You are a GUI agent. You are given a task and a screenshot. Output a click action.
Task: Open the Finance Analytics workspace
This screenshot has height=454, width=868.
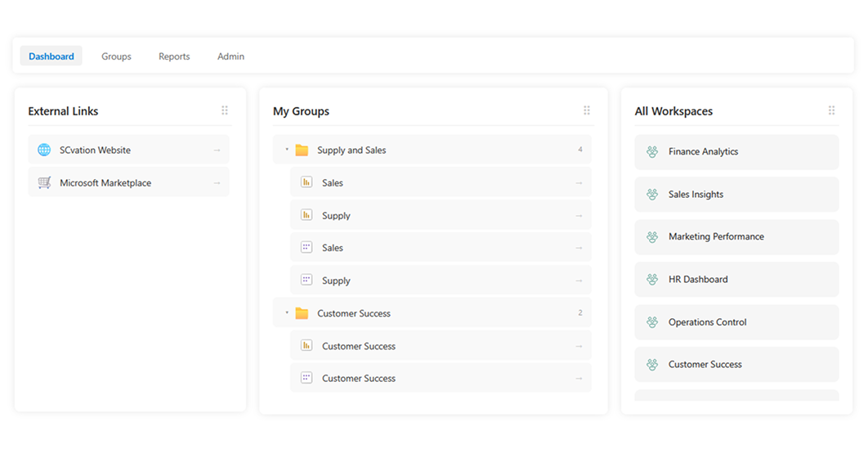coord(736,152)
